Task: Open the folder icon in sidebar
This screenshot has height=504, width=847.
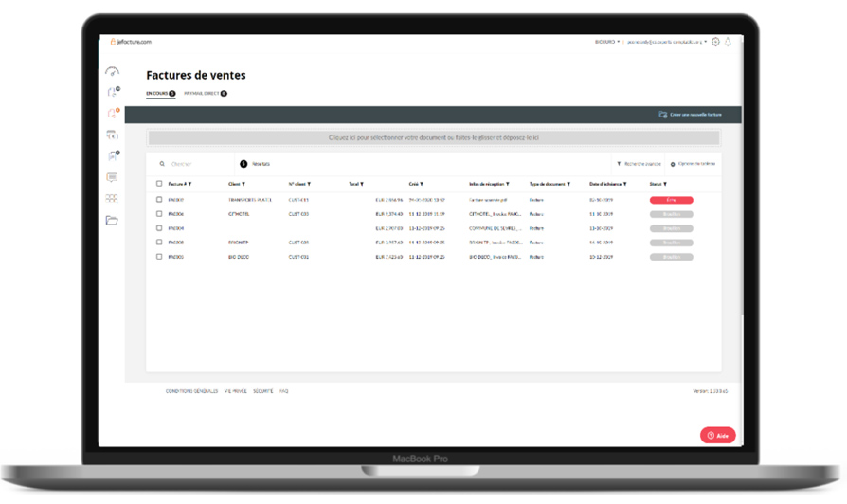Action: pos(112,221)
